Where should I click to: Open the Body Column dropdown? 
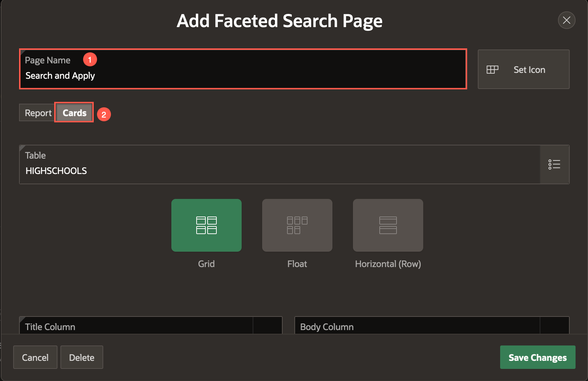coord(554,326)
